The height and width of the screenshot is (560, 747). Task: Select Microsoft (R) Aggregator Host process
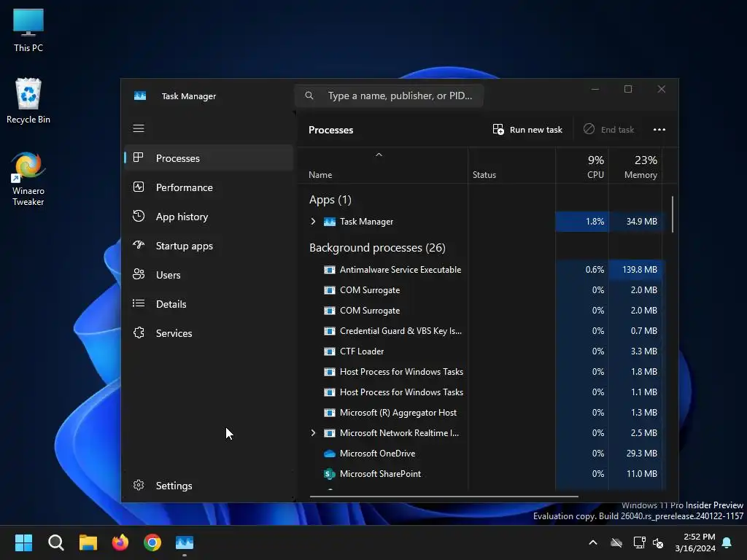pyautogui.click(x=481, y=413)
